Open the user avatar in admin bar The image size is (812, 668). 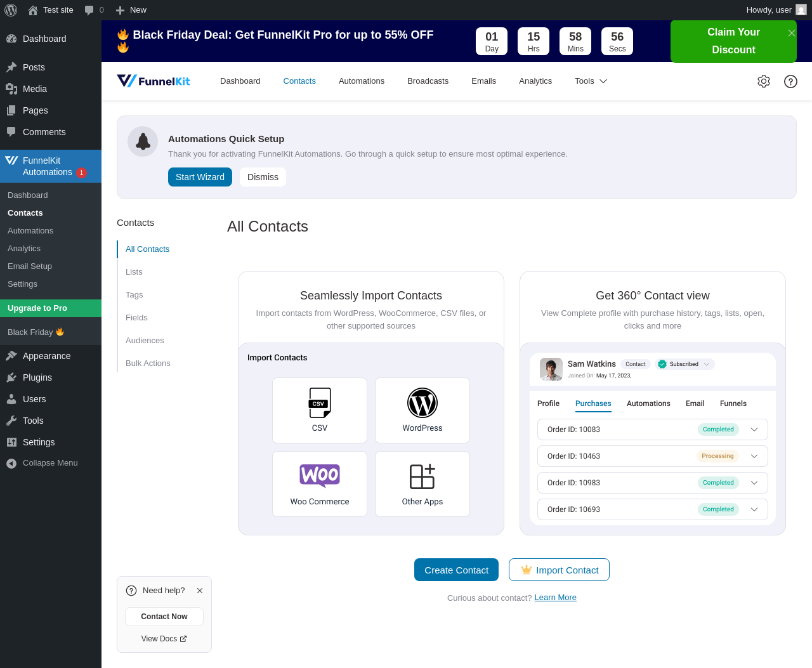801,10
